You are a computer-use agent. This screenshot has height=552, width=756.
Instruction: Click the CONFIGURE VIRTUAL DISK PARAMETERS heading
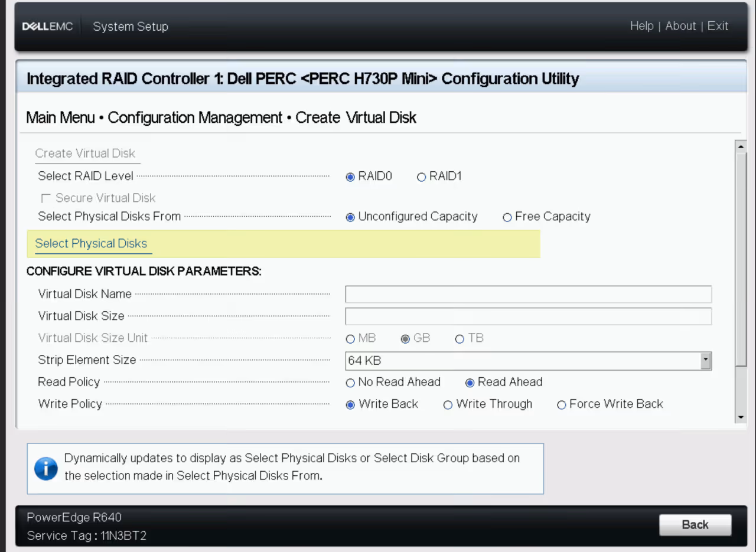pyautogui.click(x=144, y=272)
